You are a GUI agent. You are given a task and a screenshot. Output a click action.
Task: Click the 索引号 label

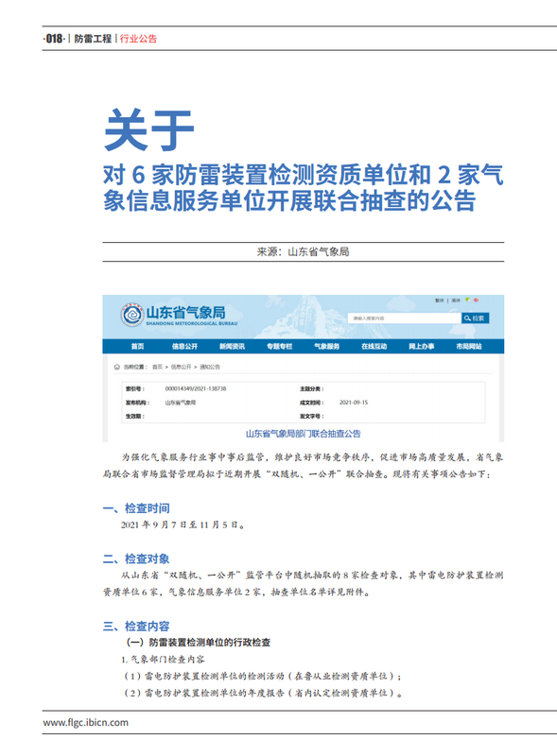135,388
